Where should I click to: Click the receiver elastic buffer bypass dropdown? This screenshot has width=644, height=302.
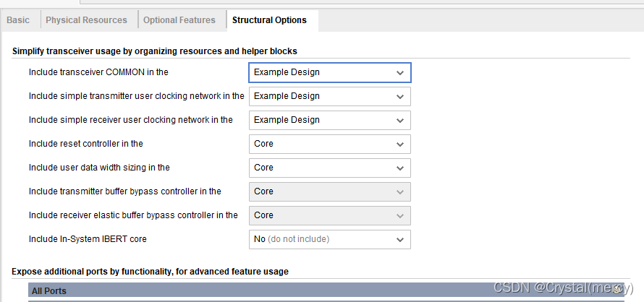pyautogui.click(x=329, y=215)
